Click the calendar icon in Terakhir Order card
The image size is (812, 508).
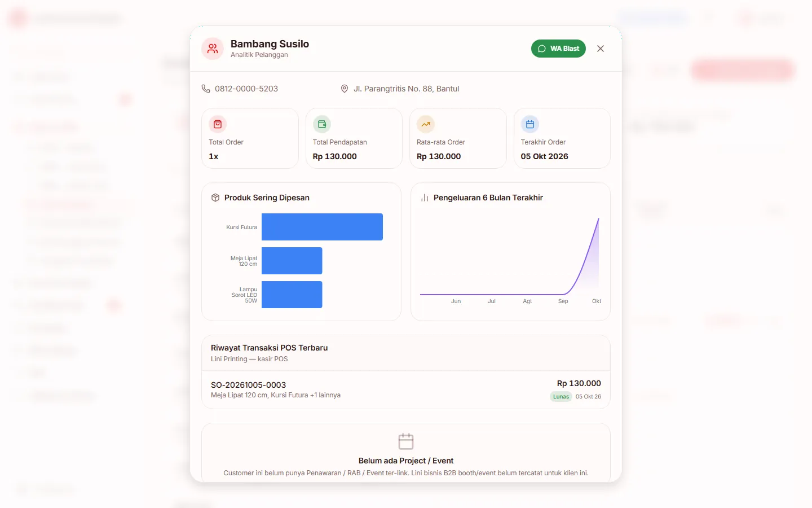(530, 124)
